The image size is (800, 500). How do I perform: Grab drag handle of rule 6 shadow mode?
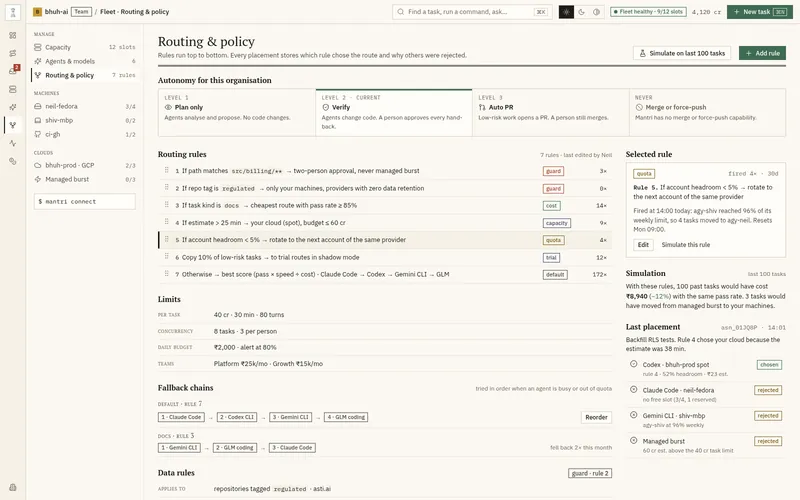166,257
